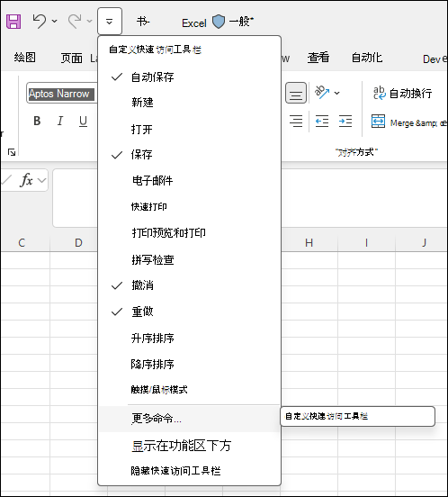Click the horizontal alignment icon left of indent buttons
This screenshot has height=497, width=448.
[296, 121]
